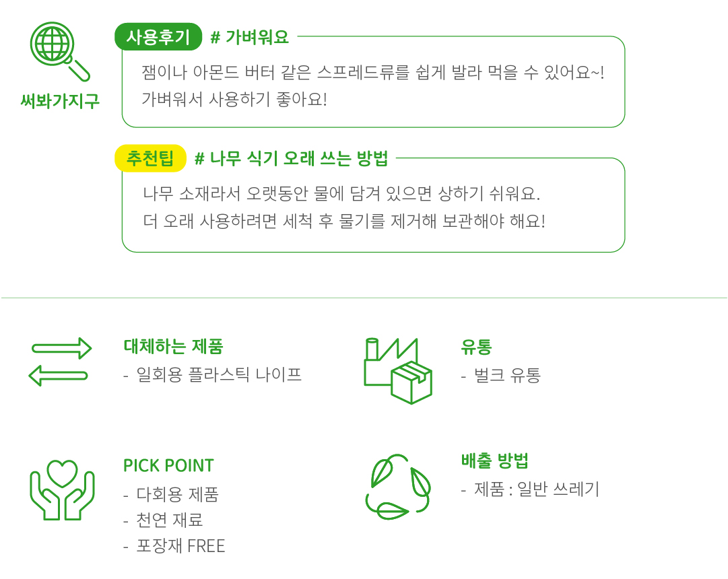Click the double arrows exchange icon

coord(61,361)
